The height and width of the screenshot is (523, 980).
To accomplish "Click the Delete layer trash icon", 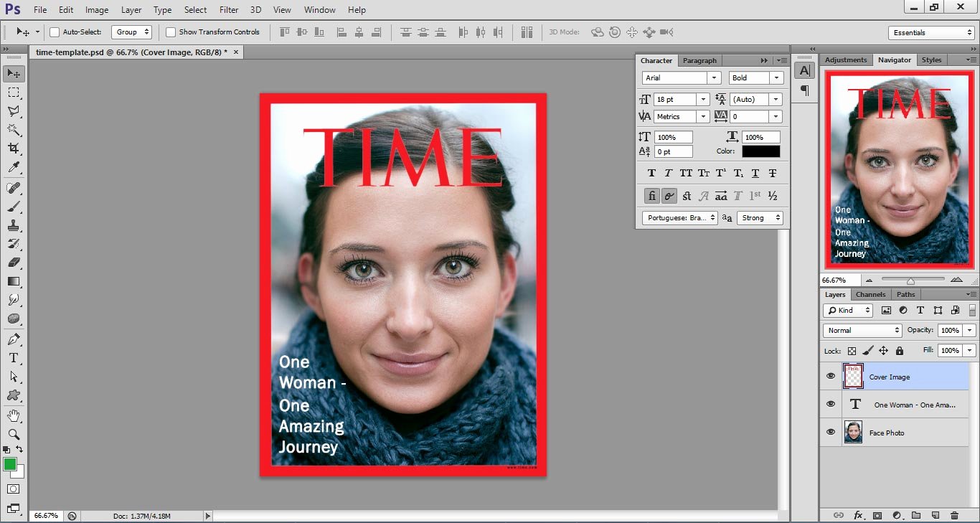I will click(954, 515).
